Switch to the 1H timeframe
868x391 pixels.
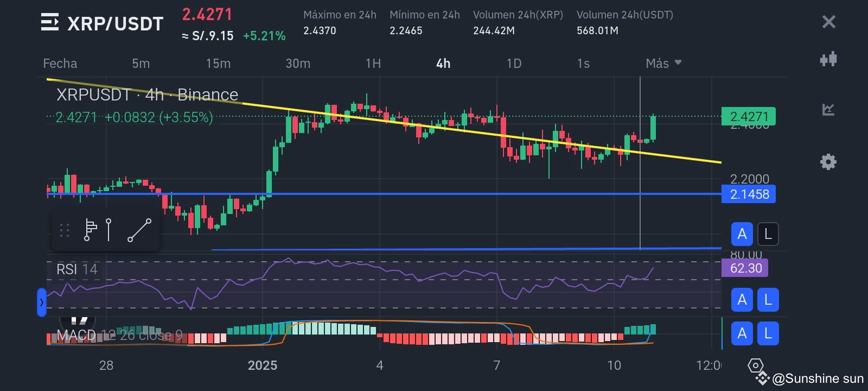(x=373, y=64)
